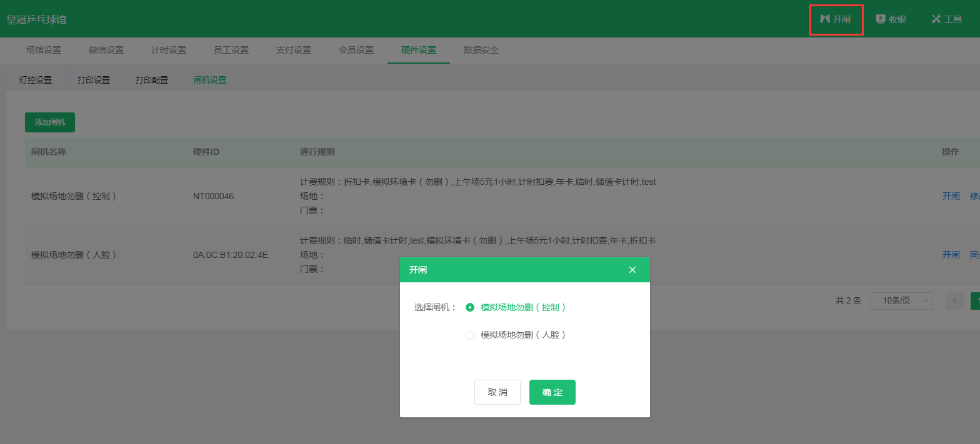The height and width of the screenshot is (444, 980).
Task: Click table cell 模拟场地勿删（控制）
Action: point(74,196)
